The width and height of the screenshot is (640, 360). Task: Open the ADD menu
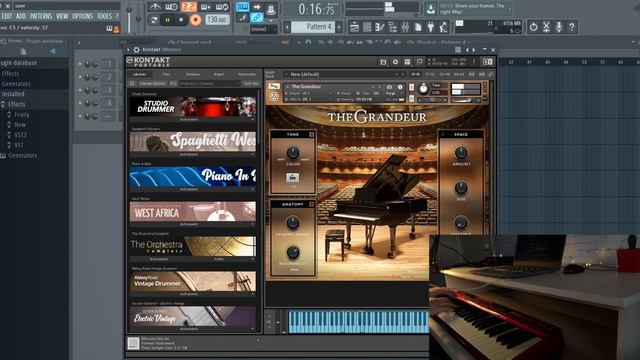(x=21, y=16)
